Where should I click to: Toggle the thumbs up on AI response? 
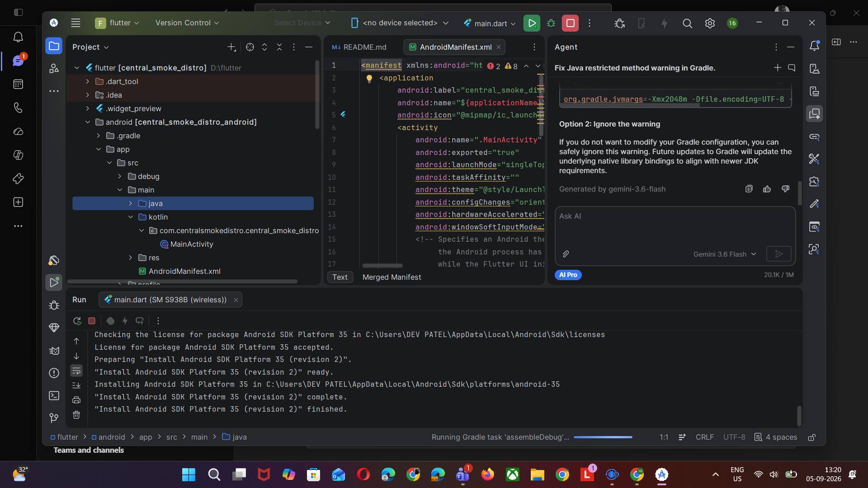[767, 189]
